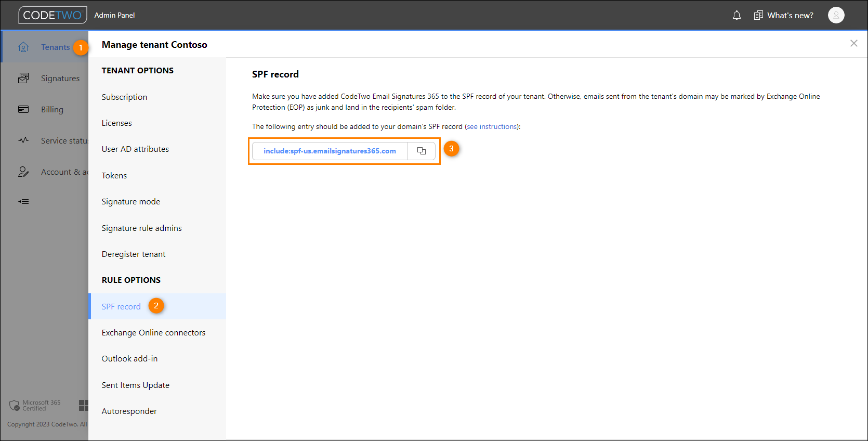The width and height of the screenshot is (868, 441).
Task: Click the What's new? label
Action: [790, 16]
